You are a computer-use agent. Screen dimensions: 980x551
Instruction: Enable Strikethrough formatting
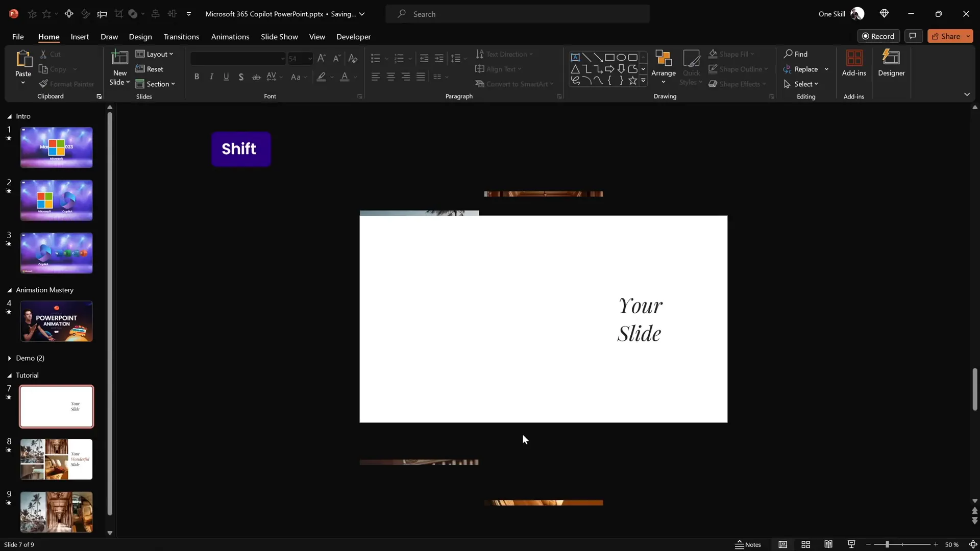coord(256,77)
